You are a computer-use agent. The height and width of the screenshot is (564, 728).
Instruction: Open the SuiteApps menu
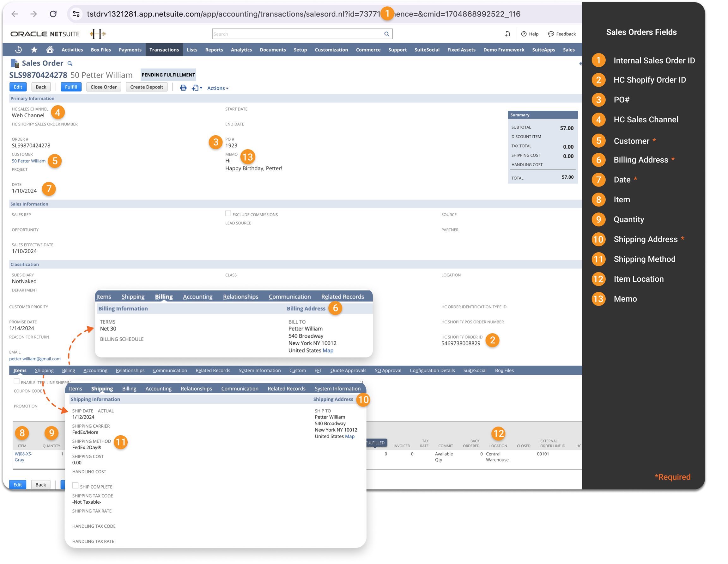tap(544, 50)
